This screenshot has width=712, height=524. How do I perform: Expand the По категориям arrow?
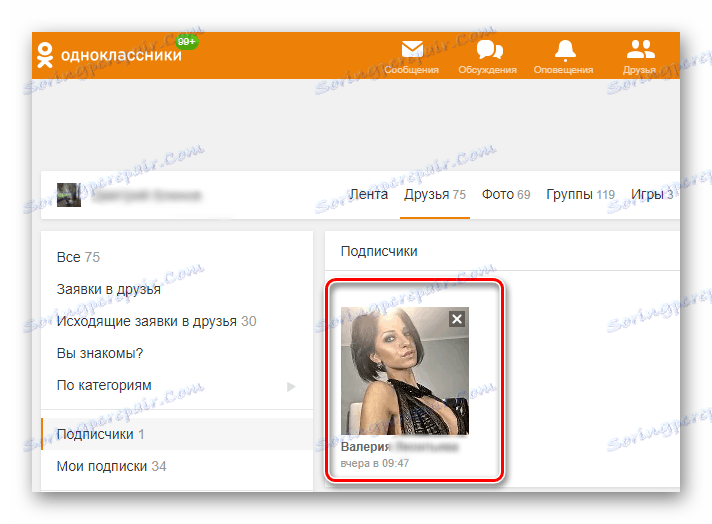291,386
